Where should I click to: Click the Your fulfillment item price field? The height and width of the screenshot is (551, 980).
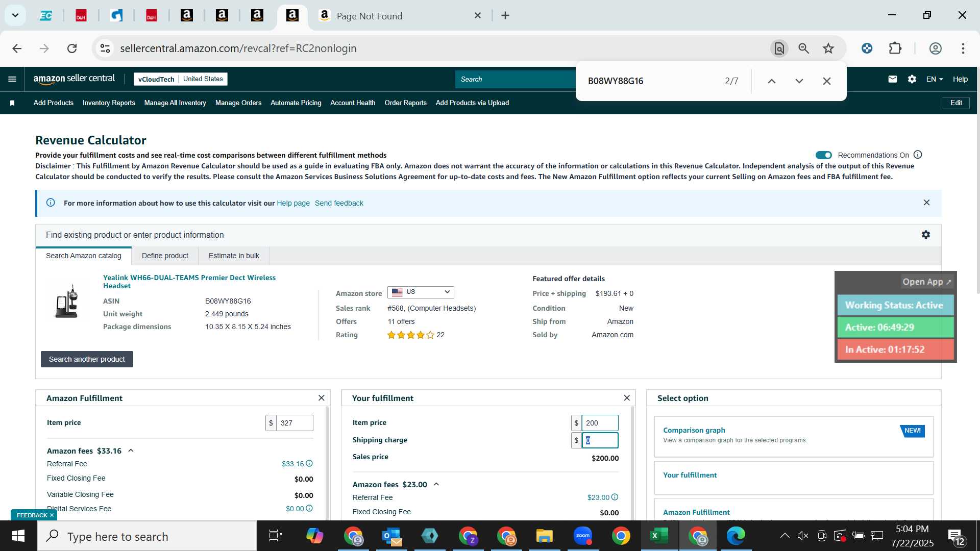[600, 423]
